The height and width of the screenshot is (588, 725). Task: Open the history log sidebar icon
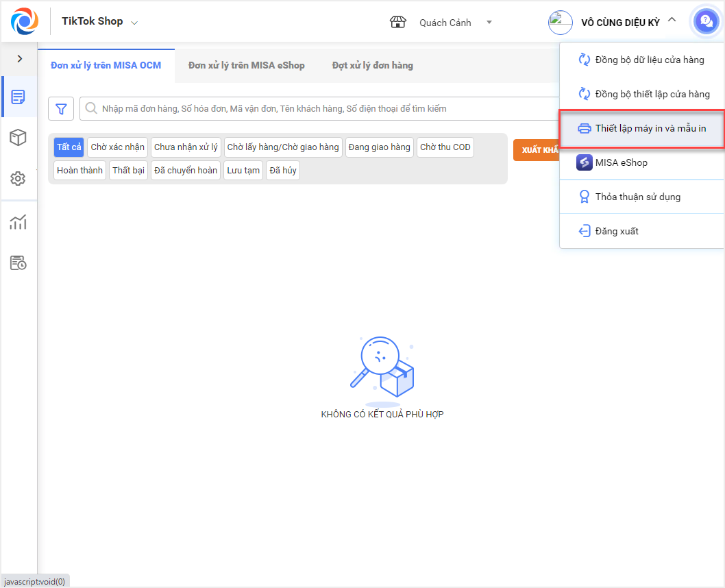[x=18, y=262]
